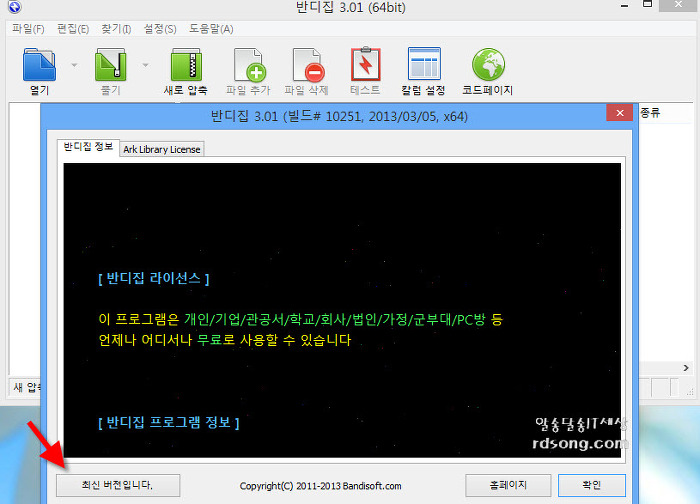
Task: Open the 편집(E) menu
Action: [71, 28]
